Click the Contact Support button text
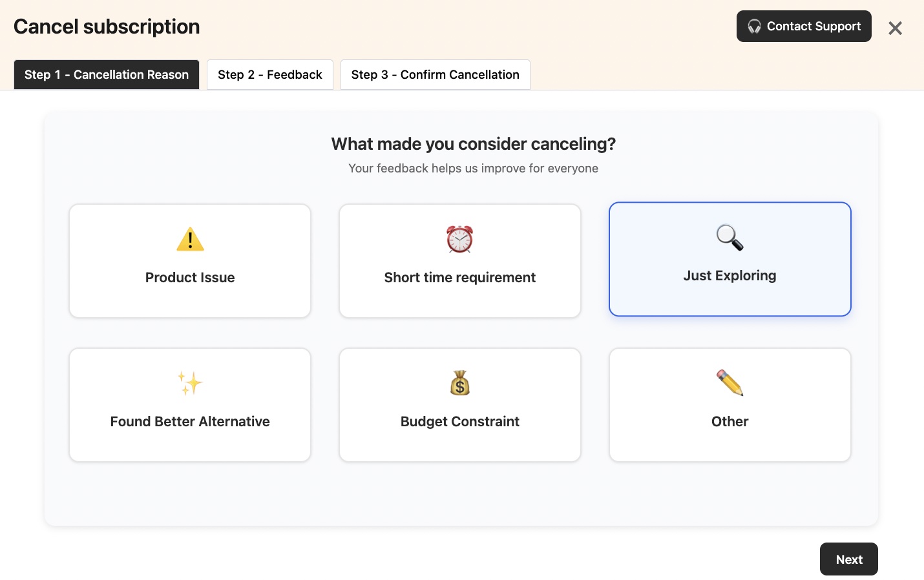Image resolution: width=924 pixels, height=580 pixels. (x=814, y=26)
